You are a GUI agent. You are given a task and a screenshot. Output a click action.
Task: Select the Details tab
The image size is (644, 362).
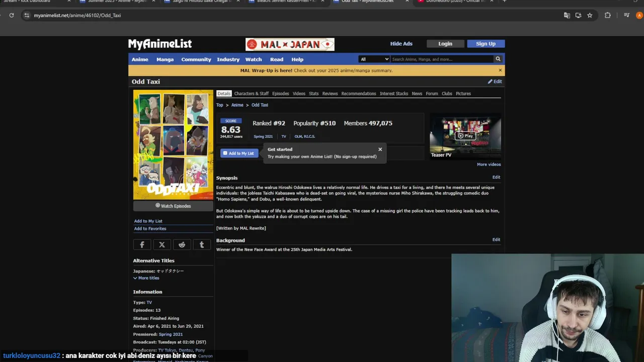tap(224, 94)
